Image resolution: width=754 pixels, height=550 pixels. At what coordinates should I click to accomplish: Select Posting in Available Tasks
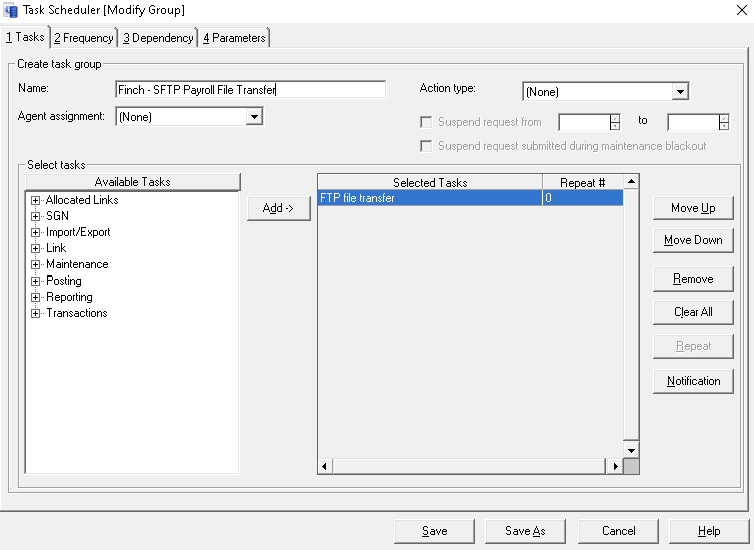coord(63,281)
